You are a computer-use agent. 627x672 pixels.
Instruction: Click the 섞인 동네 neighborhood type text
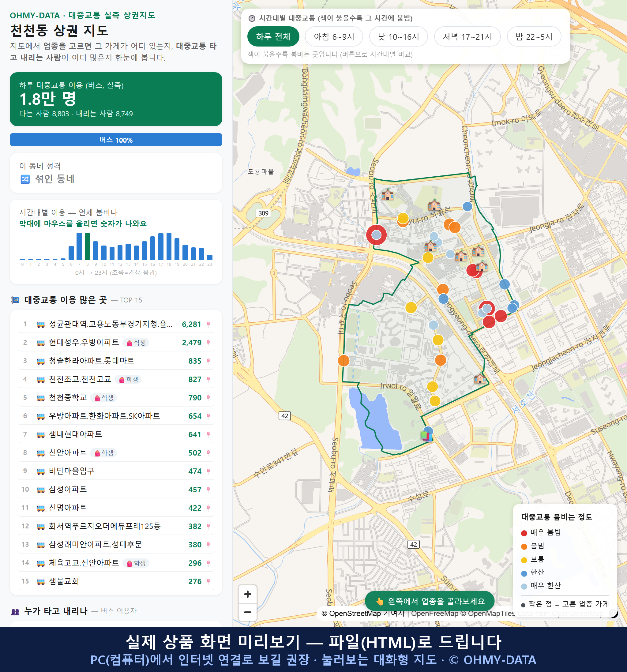click(55, 179)
